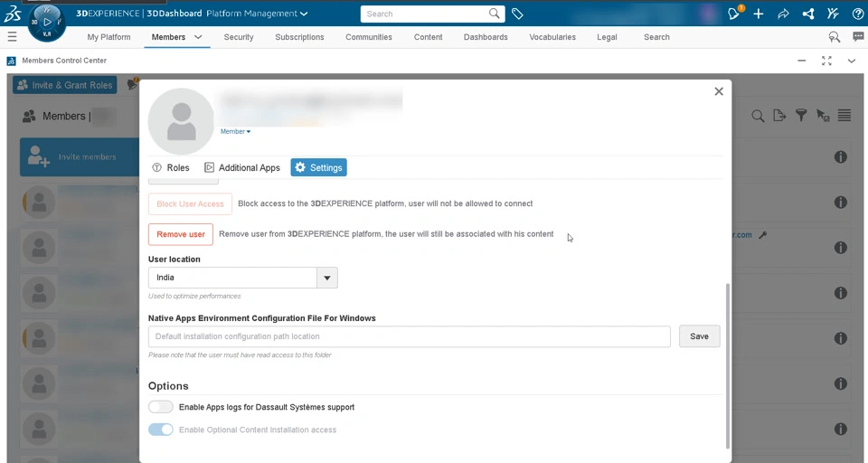868x463 pixels.
Task: Open the help question mark icon
Action: [857, 14]
